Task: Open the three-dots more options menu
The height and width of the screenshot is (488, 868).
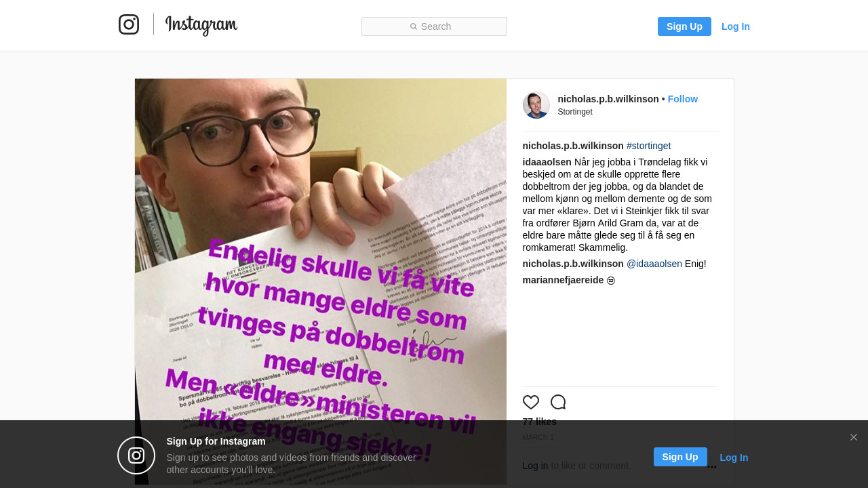Action: (x=712, y=466)
